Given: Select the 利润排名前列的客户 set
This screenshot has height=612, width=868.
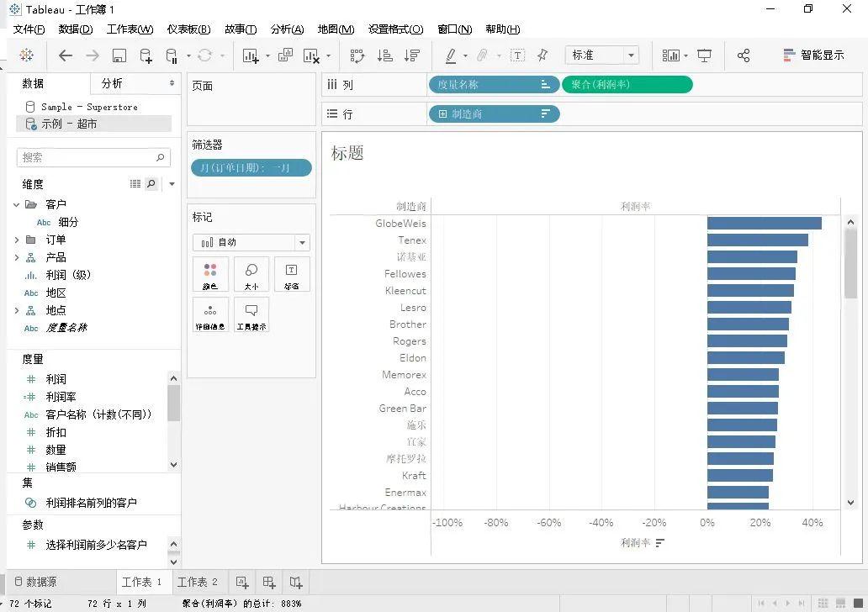Looking at the screenshot, I should (92, 503).
